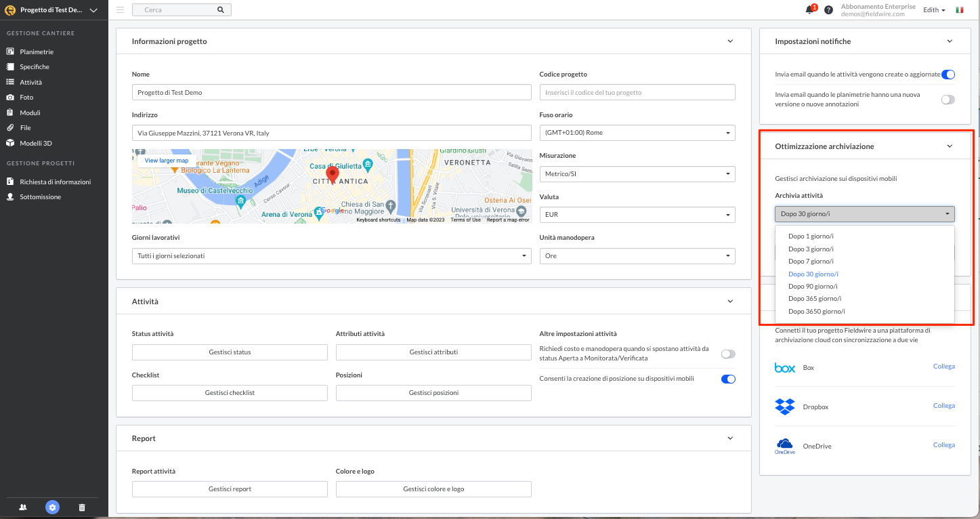Collapse the Ottimizzazione archiviazione panel

(x=950, y=146)
